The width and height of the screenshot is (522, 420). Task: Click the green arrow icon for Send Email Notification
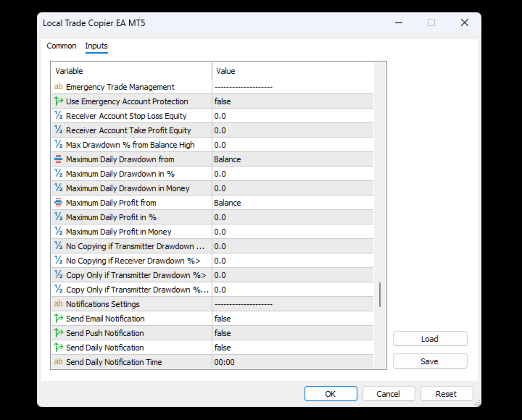[x=59, y=318]
